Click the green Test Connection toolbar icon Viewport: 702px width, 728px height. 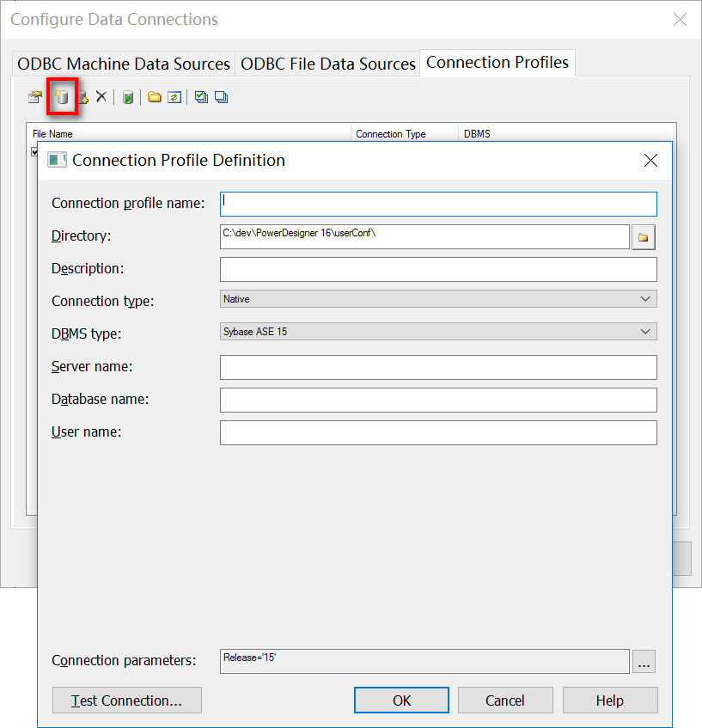click(128, 97)
